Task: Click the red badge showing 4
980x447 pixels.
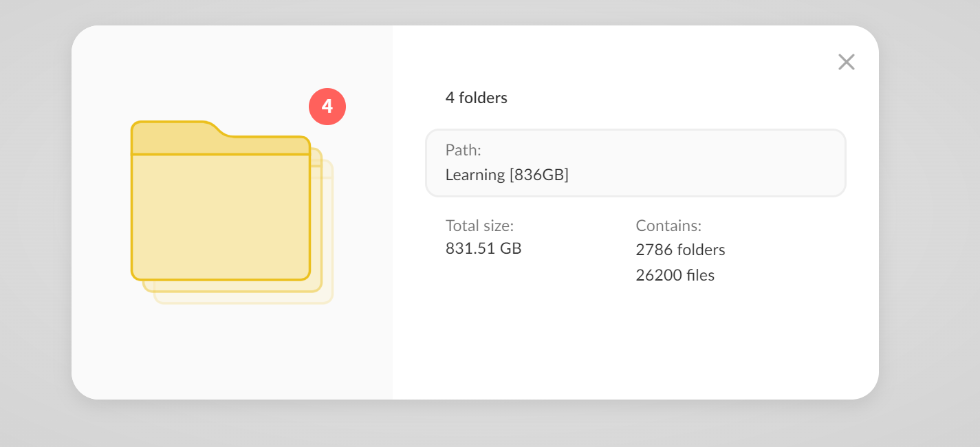Action: pyautogui.click(x=327, y=107)
